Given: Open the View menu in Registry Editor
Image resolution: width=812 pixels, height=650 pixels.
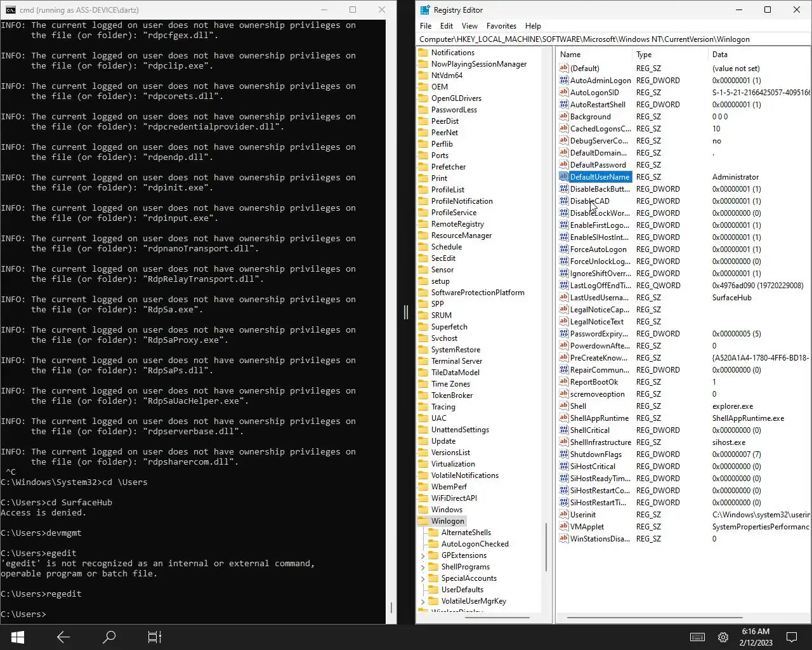Looking at the screenshot, I should coord(469,26).
